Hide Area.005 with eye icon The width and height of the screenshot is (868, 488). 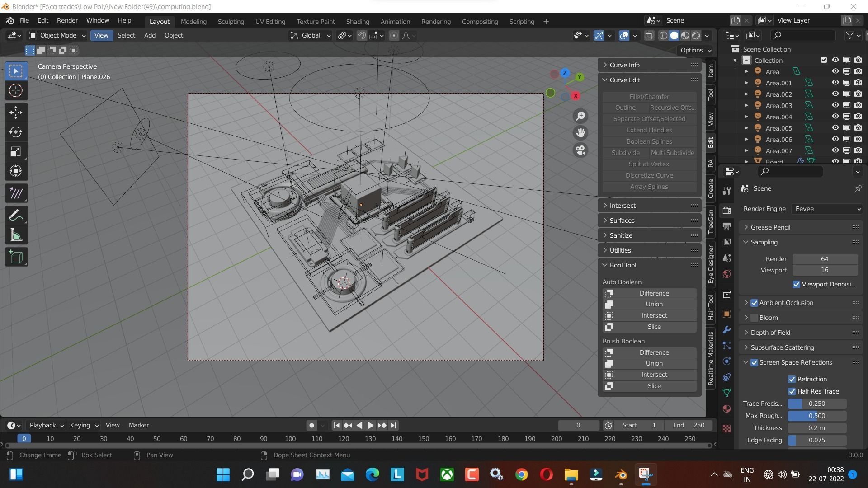tap(835, 128)
